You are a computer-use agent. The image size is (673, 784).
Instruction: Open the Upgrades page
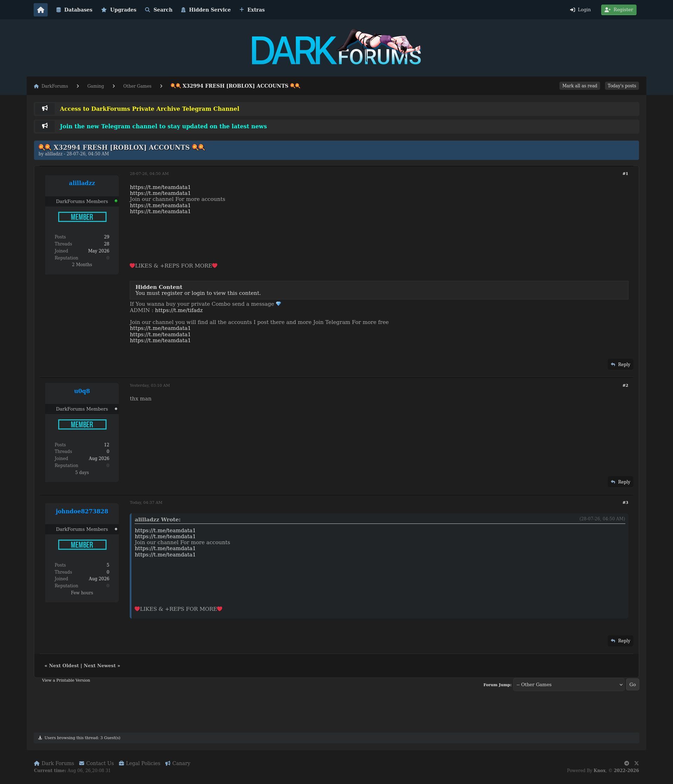[119, 10]
